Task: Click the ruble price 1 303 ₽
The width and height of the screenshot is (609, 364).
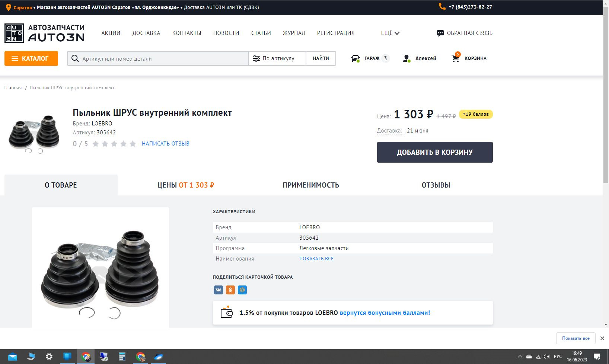Action: (x=414, y=114)
